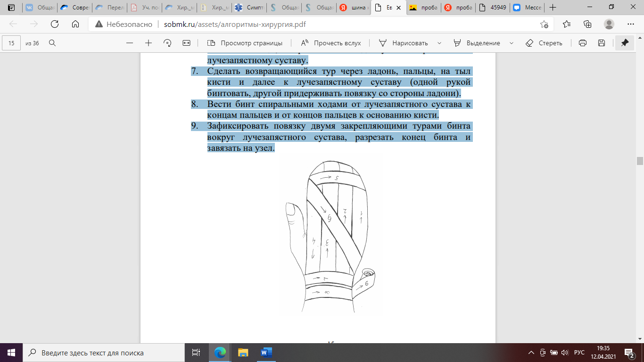
Task: Enable the Стереть eraser tool
Action: click(544, 43)
